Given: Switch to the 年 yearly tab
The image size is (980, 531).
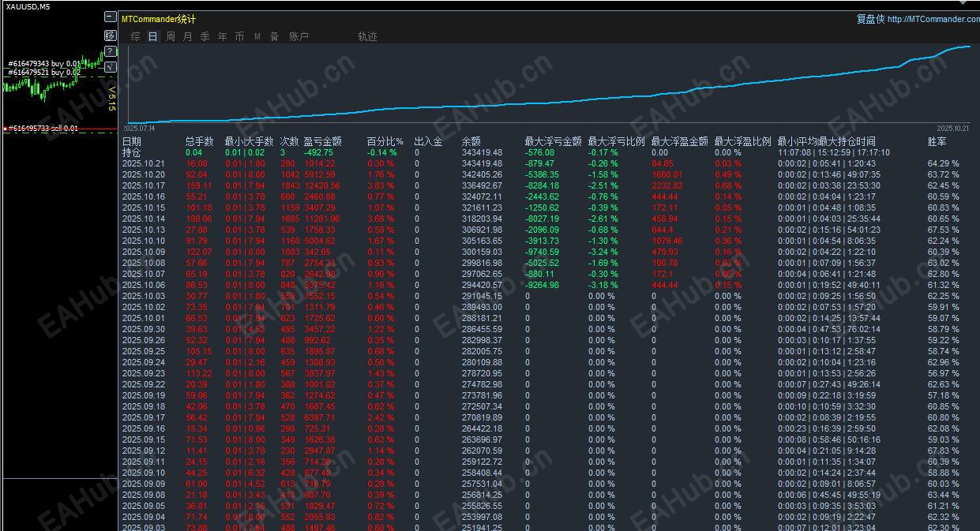Looking at the screenshot, I should click(223, 36).
